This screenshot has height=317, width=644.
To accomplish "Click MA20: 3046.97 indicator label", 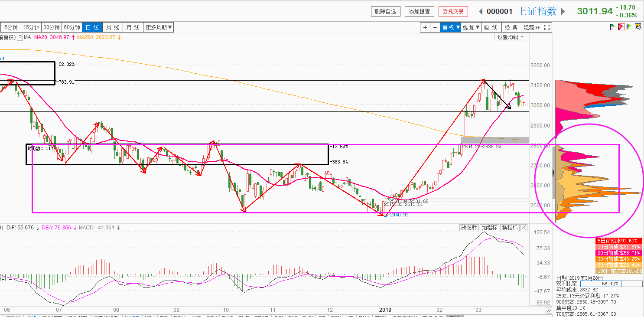I will pos(52,37).
